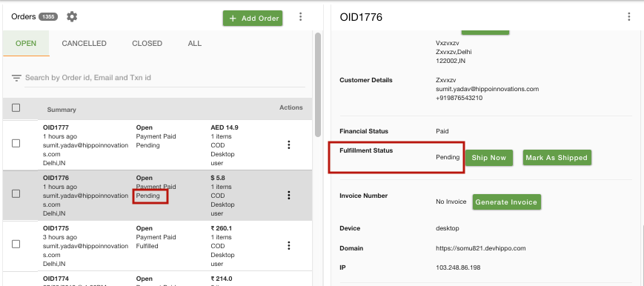Click the domain URL somu821.devhippo.com

[x=480, y=248]
